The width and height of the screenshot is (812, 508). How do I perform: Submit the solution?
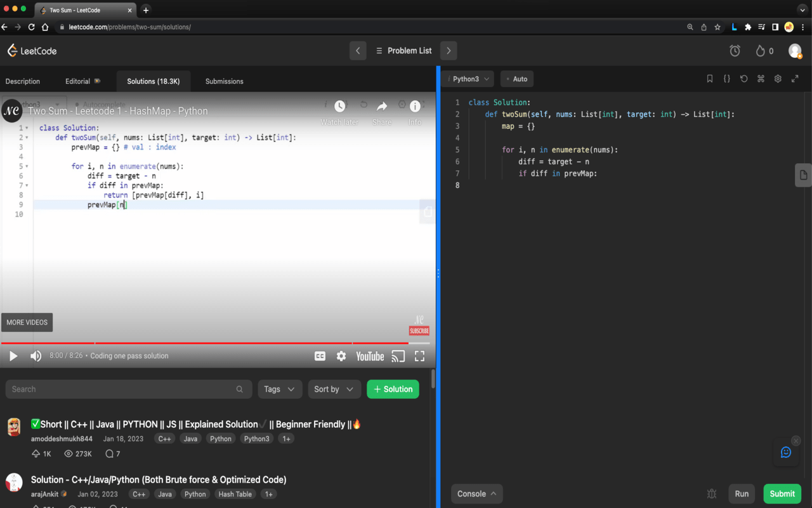[782, 493]
